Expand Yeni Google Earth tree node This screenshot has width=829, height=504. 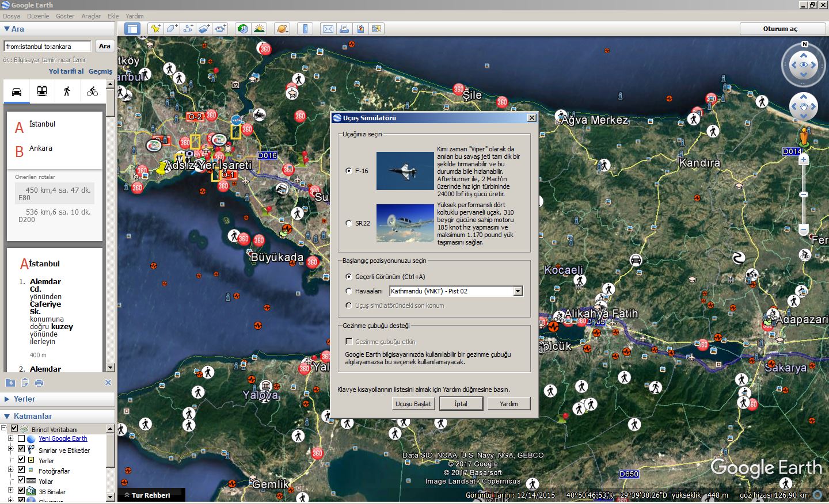[10, 438]
